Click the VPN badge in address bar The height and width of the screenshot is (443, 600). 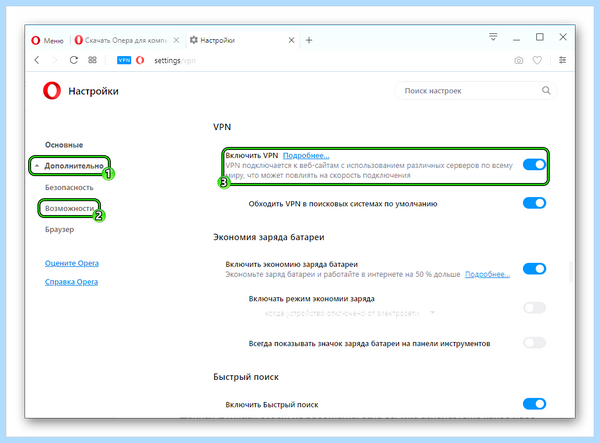point(124,60)
